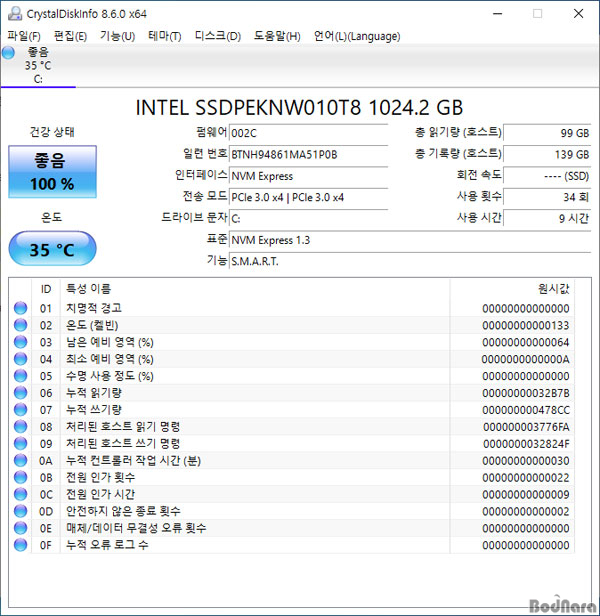The width and height of the screenshot is (600, 616).
Task: Select the C: drive tab at top
Action: tap(38, 66)
